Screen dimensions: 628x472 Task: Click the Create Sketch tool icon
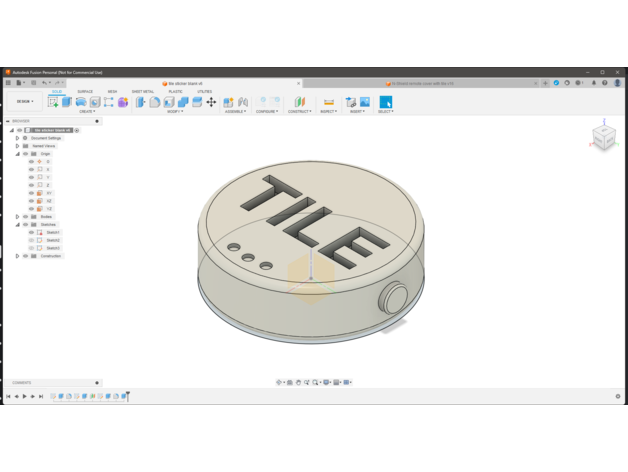[53, 102]
